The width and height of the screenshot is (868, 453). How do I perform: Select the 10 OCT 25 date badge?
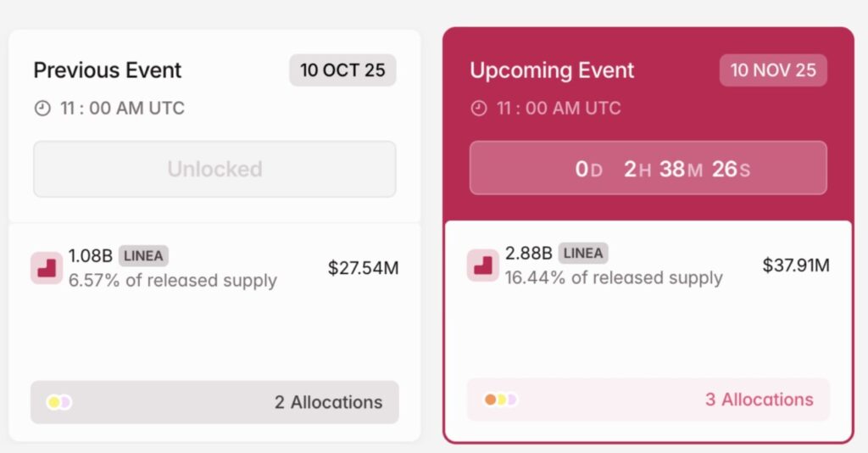(342, 70)
